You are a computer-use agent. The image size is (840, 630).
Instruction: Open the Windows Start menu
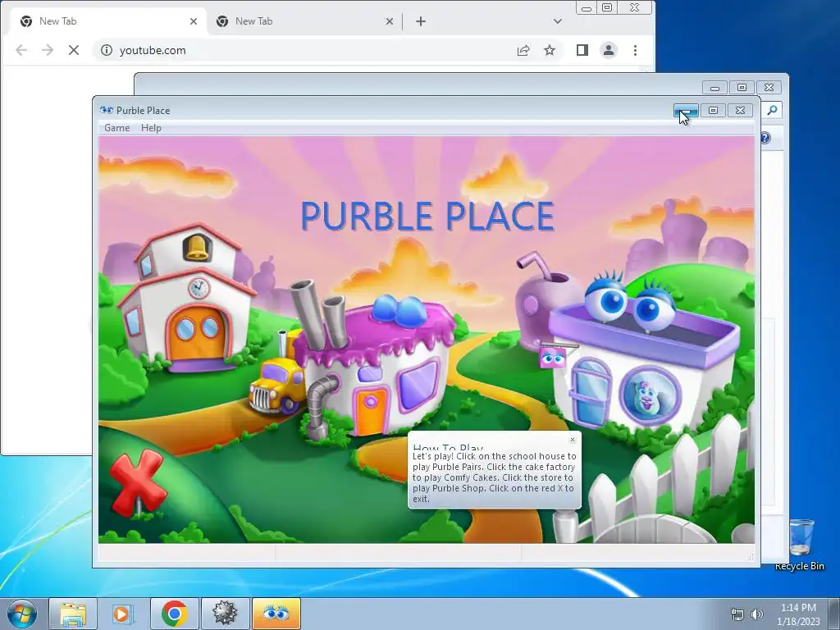tap(22, 614)
